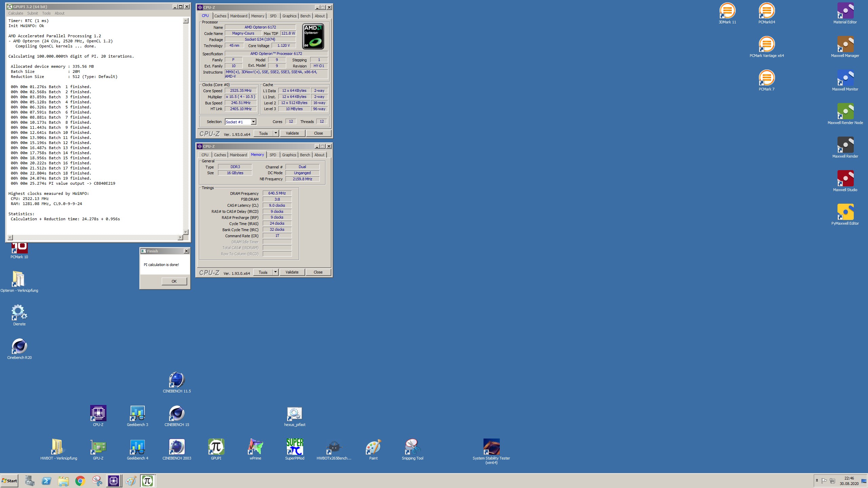The height and width of the screenshot is (488, 868).
Task: Click GPUPI vertical scrollbar down arrow
Action: coord(185,232)
